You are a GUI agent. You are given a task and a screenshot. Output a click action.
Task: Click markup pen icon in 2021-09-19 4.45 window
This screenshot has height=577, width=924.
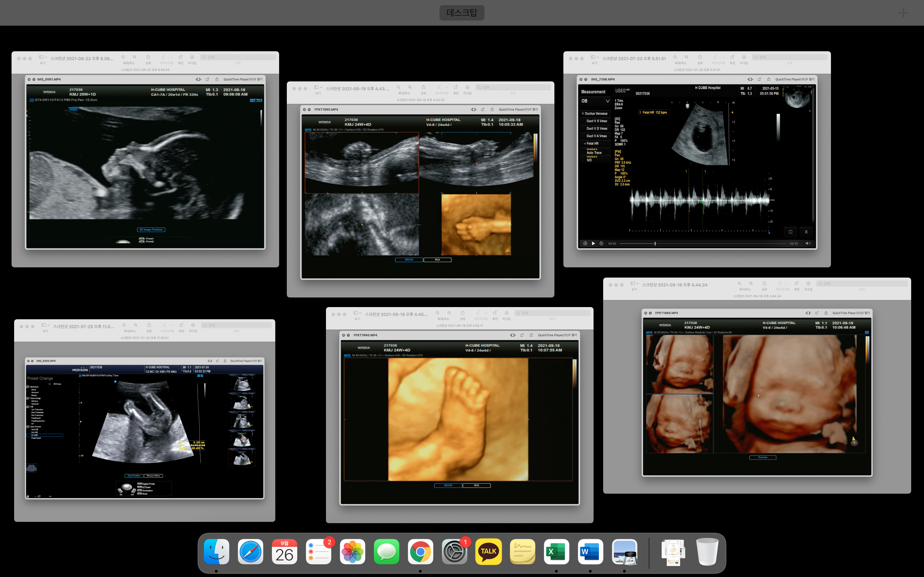pos(506,313)
